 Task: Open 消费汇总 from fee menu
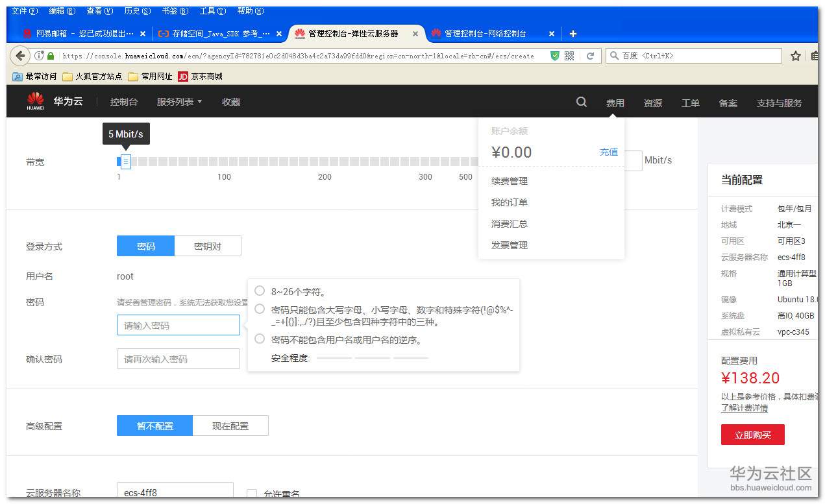(x=510, y=224)
